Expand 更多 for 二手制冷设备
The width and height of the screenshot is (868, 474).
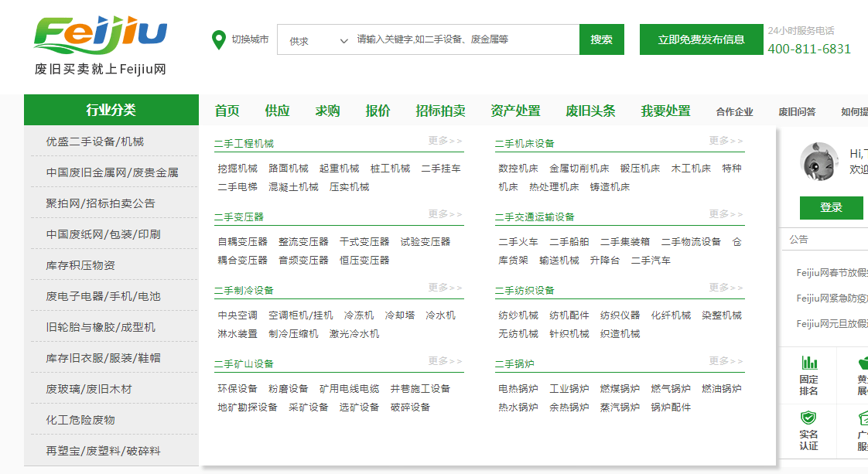(x=446, y=287)
